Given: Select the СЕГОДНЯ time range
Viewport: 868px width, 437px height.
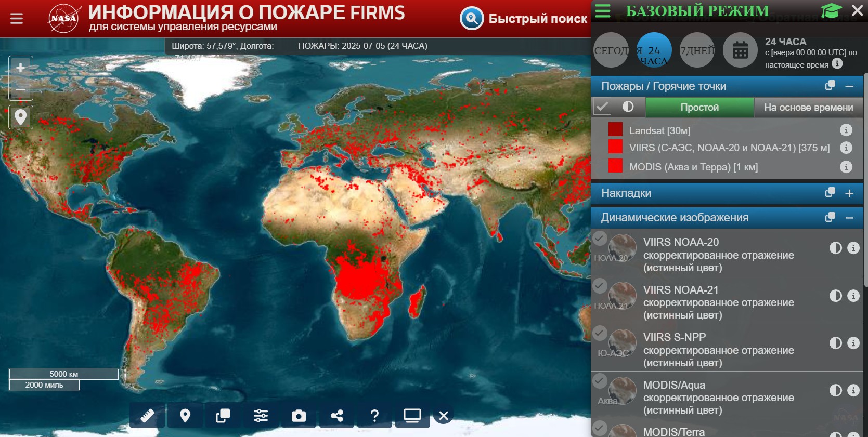Looking at the screenshot, I should [611, 50].
